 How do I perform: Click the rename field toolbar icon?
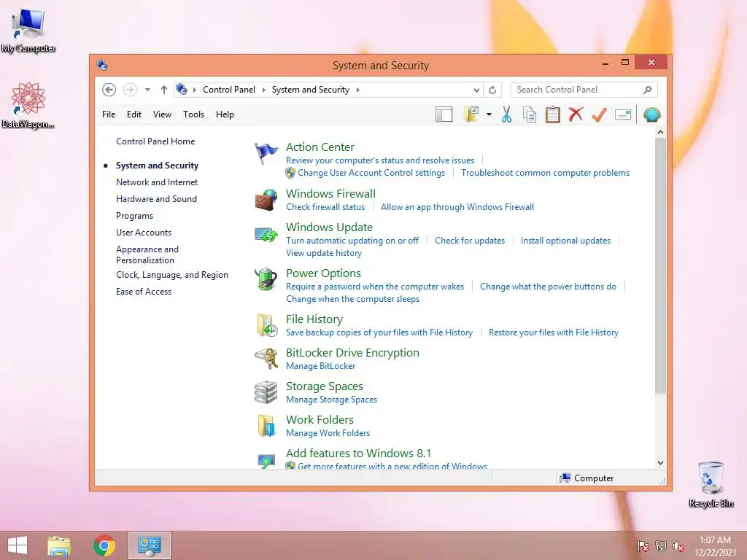point(623,114)
